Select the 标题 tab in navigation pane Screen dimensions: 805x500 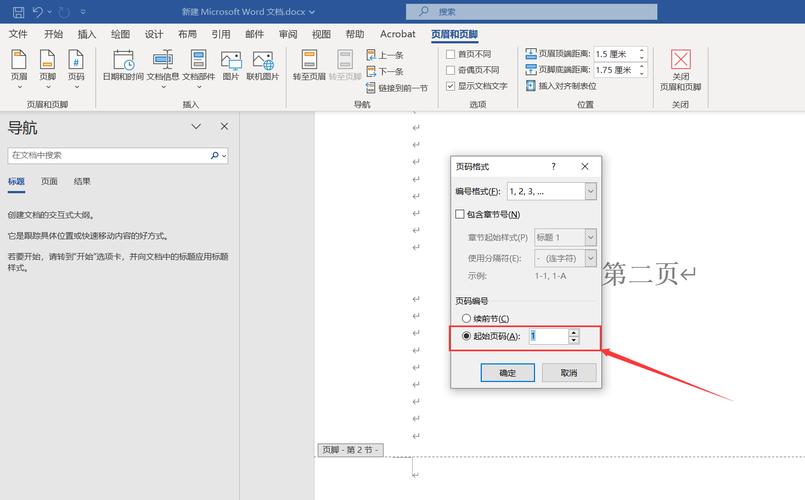coord(16,181)
